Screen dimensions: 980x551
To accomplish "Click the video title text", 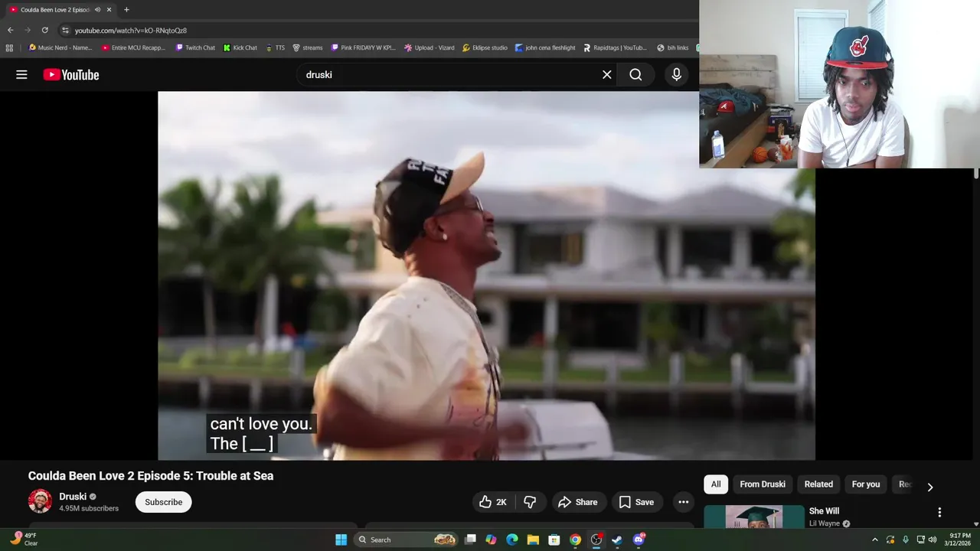I will (x=151, y=475).
